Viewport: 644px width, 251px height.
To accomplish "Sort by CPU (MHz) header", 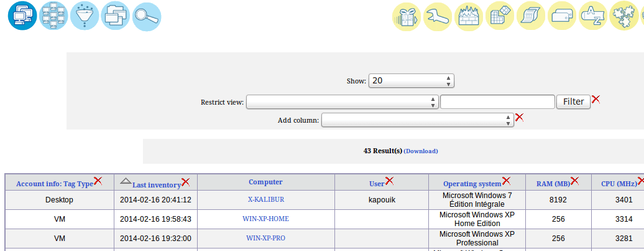I will [619, 184].
